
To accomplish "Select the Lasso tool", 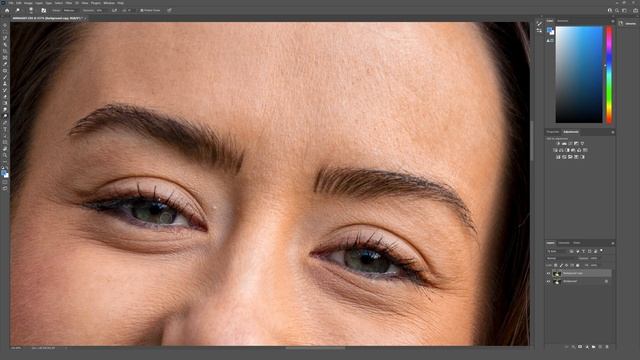I will (5, 38).
